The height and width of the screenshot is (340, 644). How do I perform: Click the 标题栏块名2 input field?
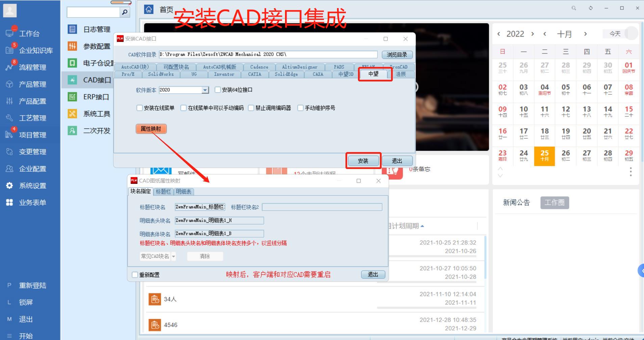pyautogui.click(x=322, y=207)
